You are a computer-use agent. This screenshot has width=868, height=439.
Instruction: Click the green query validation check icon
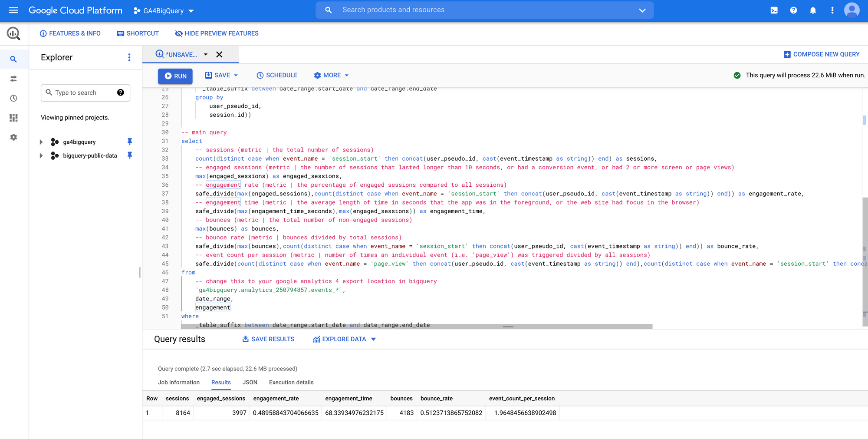(x=737, y=75)
